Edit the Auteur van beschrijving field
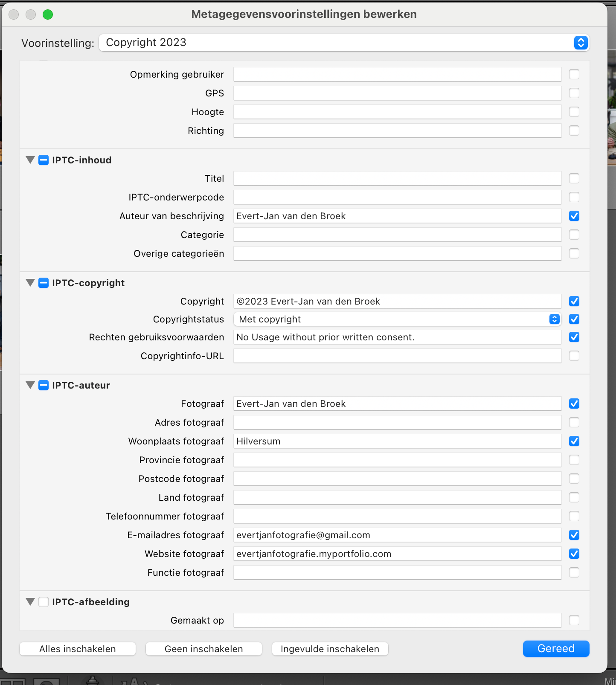616x685 pixels. pos(397,216)
